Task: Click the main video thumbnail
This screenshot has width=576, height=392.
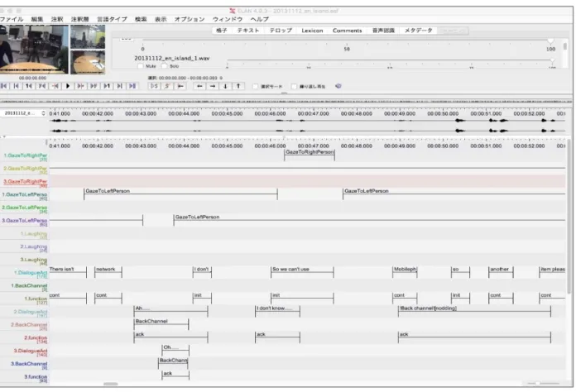Action: click(x=34, y=49)
